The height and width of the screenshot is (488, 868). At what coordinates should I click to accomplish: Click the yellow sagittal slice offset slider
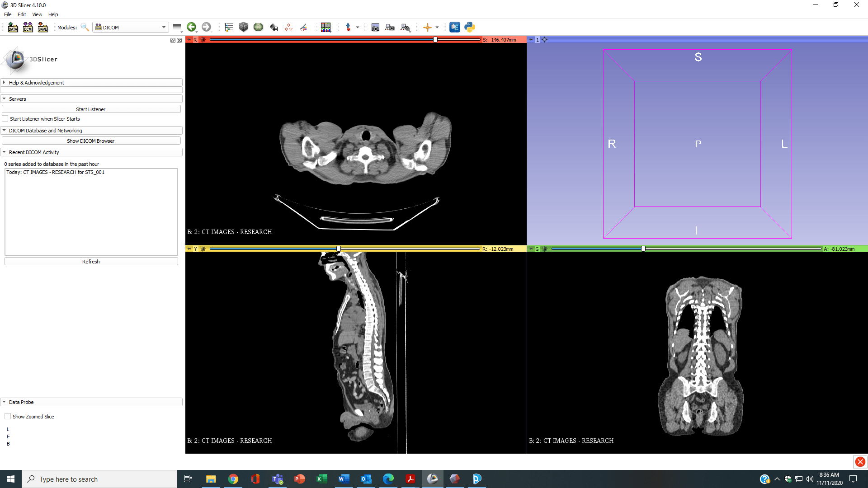(x=339, y=249)
